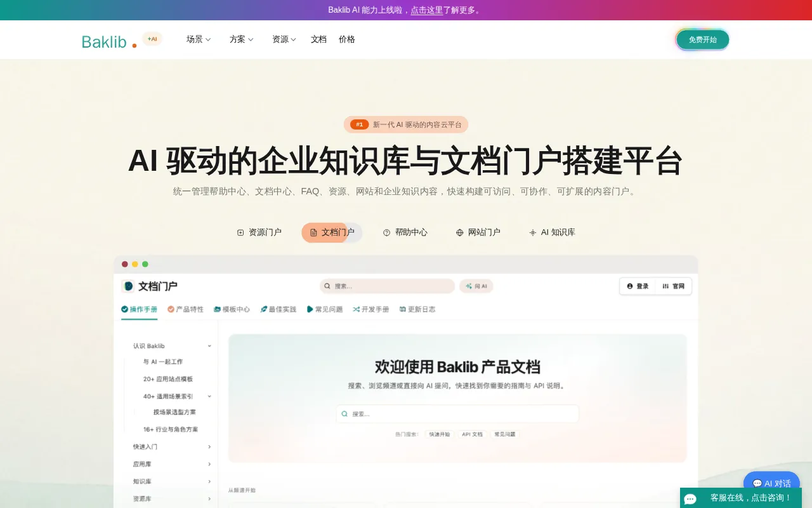Expand the 快速入门 sidebar section
Image resolution: width=812 pixels, height=508 pixels.
click(209, 447)
